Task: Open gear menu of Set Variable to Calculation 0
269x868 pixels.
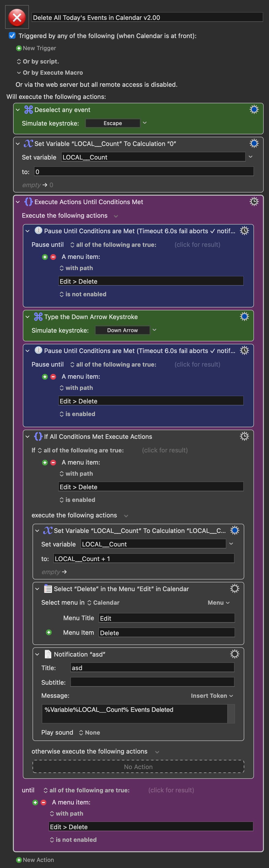Action: tap(254, 144)
